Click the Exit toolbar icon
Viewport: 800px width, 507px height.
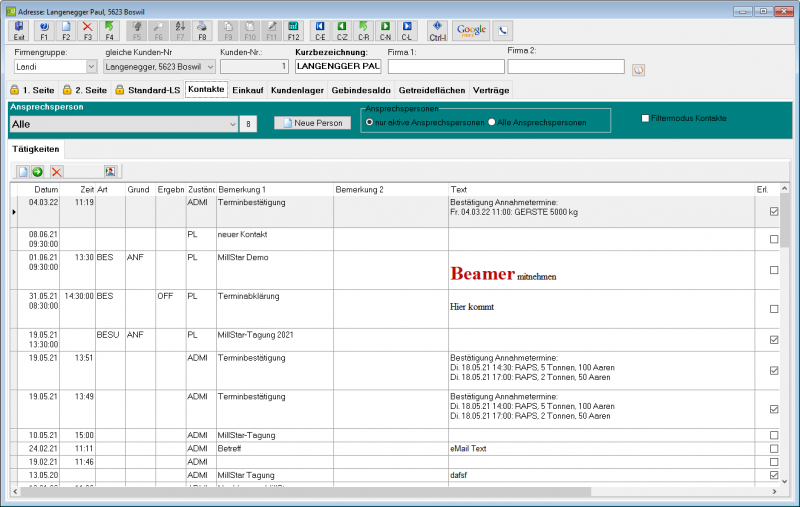(19, 31)
